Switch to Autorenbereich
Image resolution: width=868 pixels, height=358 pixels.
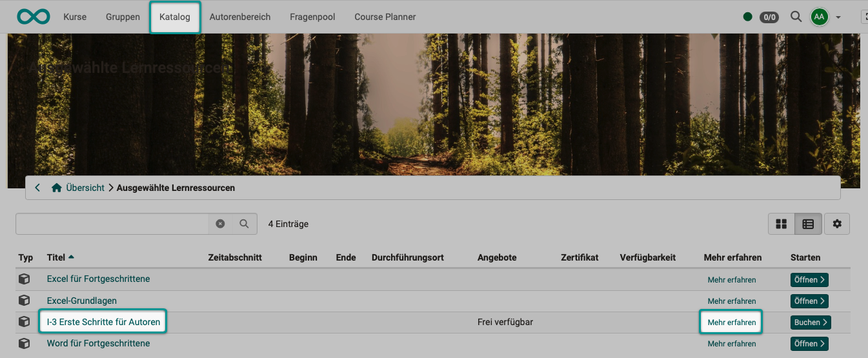(x=240, y=17)
